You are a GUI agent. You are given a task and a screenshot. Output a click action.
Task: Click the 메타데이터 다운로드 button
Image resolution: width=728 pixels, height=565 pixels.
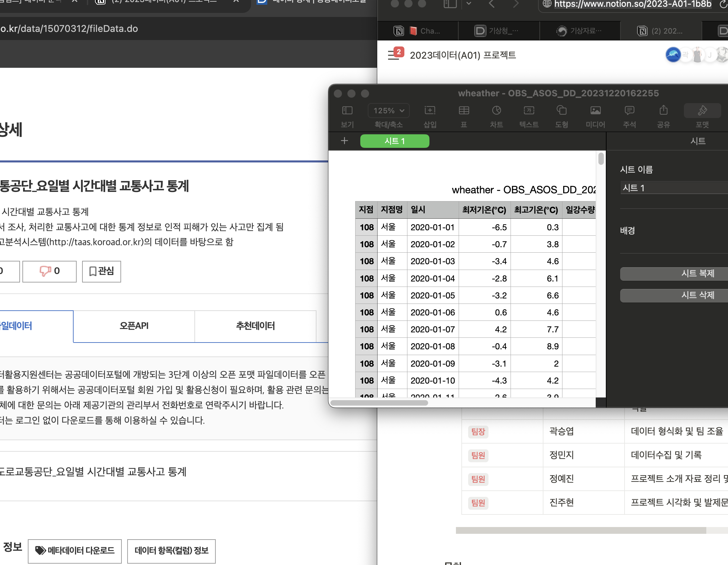pos(75,551)
